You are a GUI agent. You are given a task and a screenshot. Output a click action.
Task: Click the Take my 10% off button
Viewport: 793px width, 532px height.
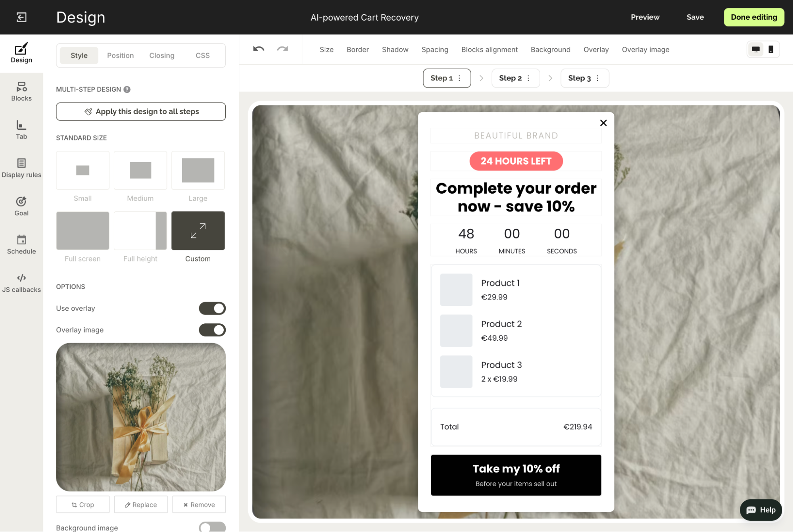click(x=516, y=475)
